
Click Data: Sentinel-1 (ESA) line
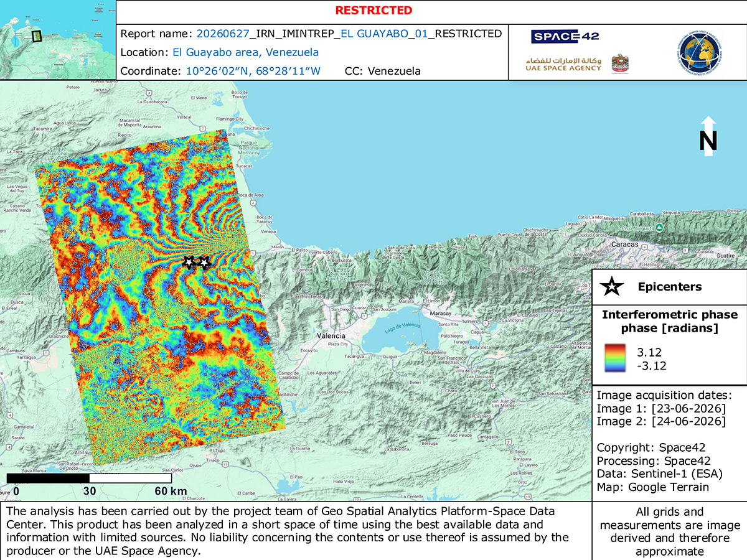(x=659, y=474)
